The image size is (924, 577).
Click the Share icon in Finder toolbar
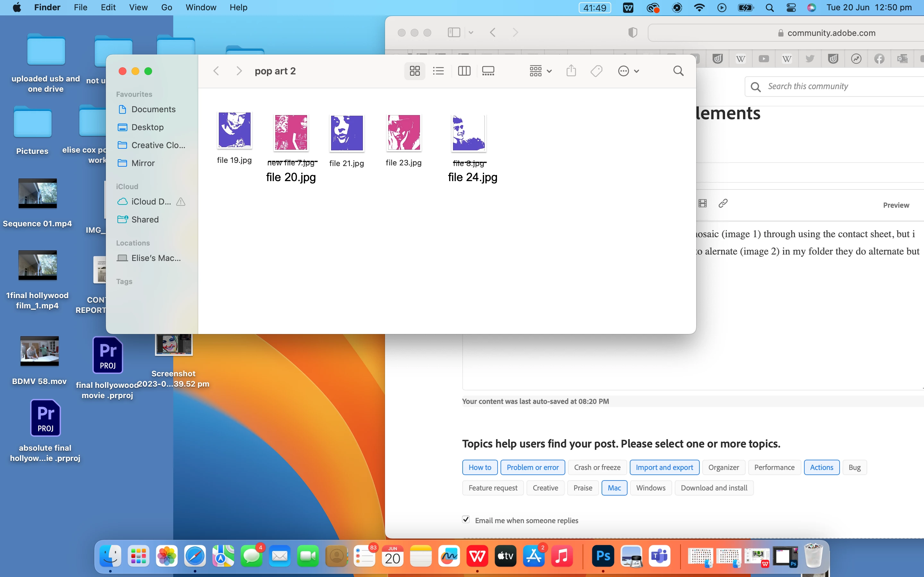click(571, 71)
